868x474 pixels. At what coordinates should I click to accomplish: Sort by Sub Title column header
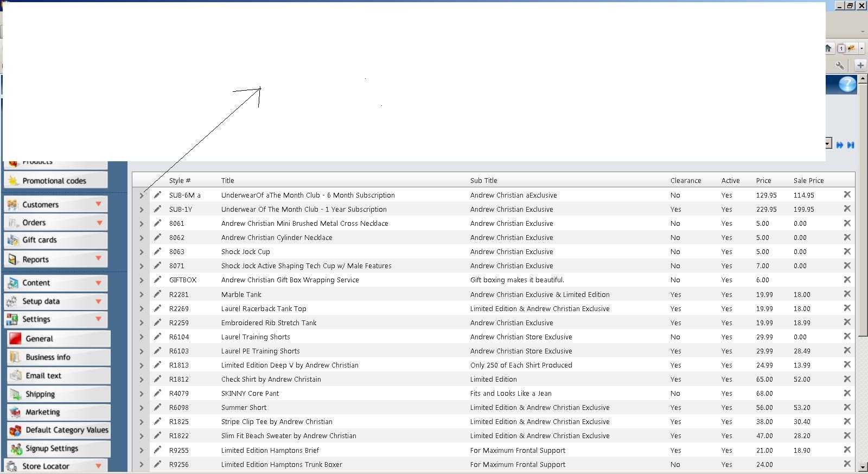pos(483,181)
